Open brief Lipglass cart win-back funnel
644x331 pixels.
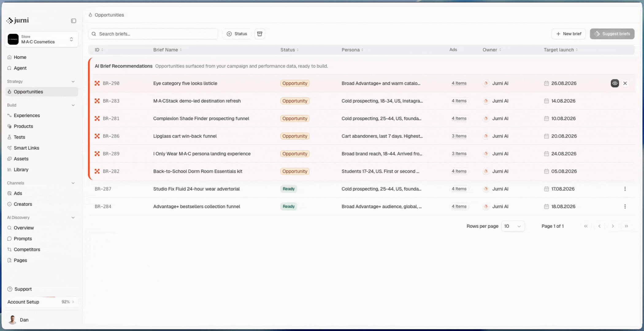point(185,136)
